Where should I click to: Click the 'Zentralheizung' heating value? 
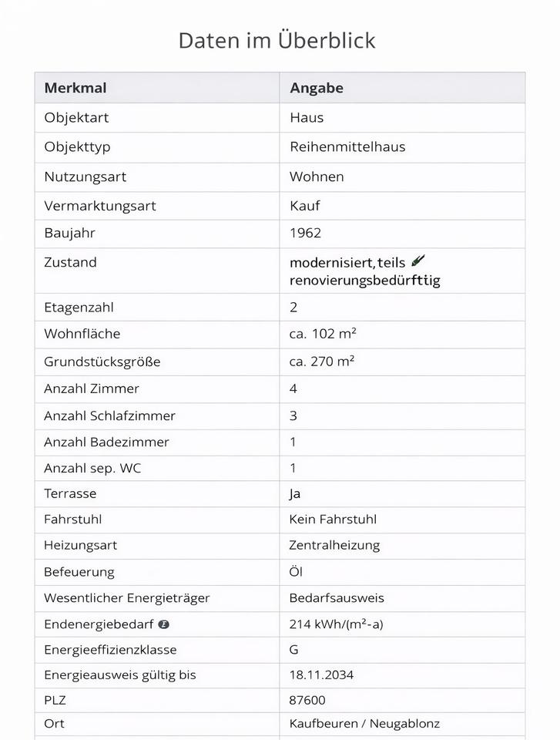(334, 545)
